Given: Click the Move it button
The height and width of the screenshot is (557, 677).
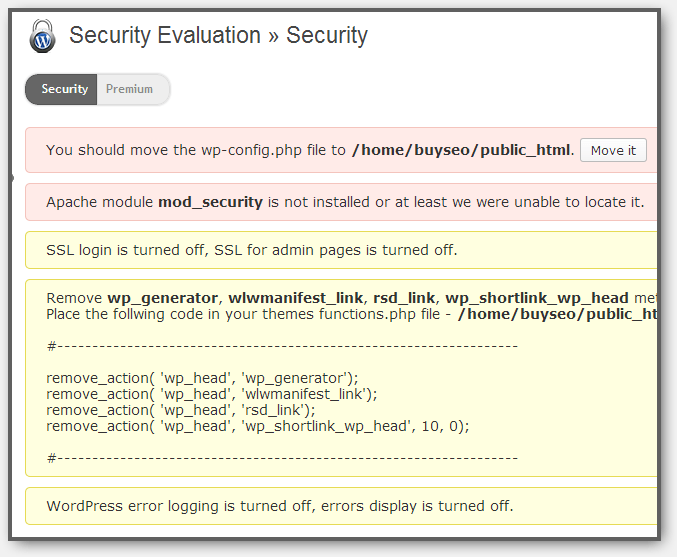Looking at the screenshot, I should 613,150.
